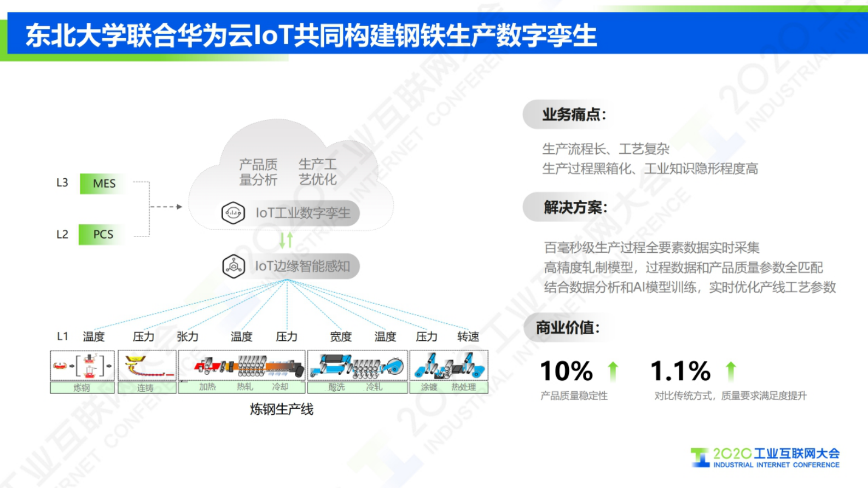Viewport: 868px width, 488px height.
Task: Click the 连铸 caption
Action: [x=145, y=388]
